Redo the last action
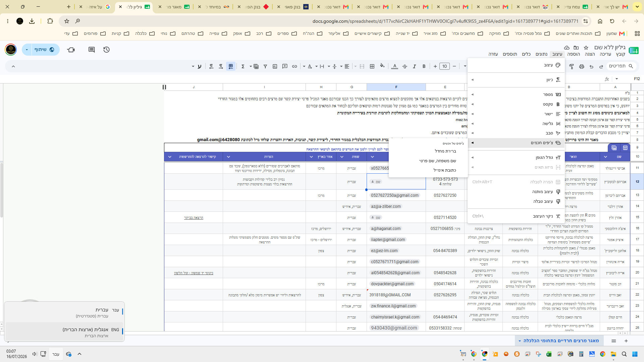Image resolution: width=644 pixels, height=362 pixels. click(601, 66)
